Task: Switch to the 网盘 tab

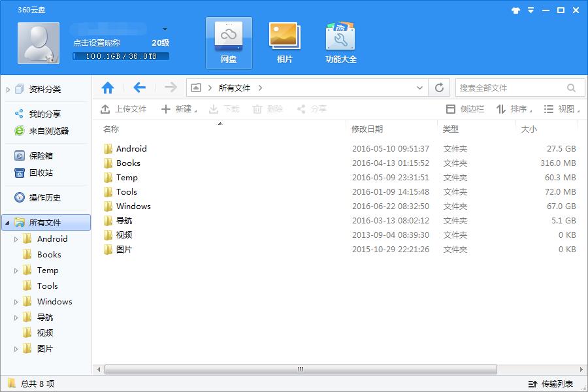Action: 228,43
